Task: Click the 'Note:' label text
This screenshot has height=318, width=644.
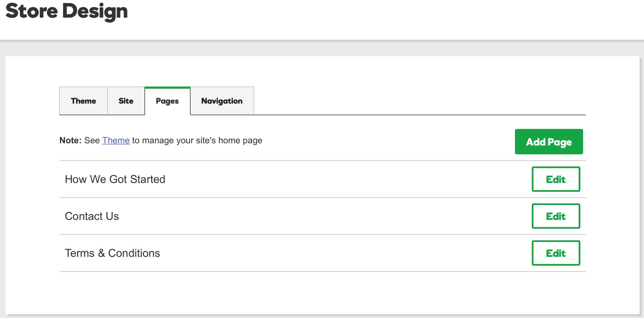Action: pyautogui.click(x=71, y=140)
